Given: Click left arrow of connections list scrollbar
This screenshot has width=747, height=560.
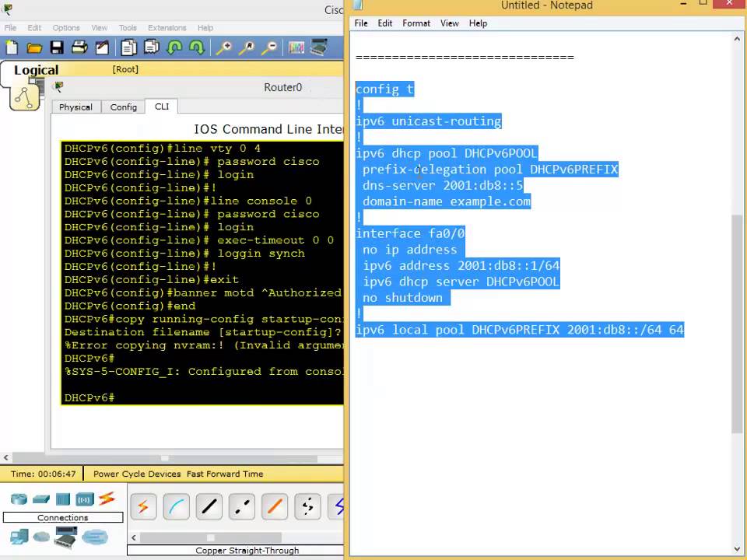Looking at the screenshot, I should [134, 537].
